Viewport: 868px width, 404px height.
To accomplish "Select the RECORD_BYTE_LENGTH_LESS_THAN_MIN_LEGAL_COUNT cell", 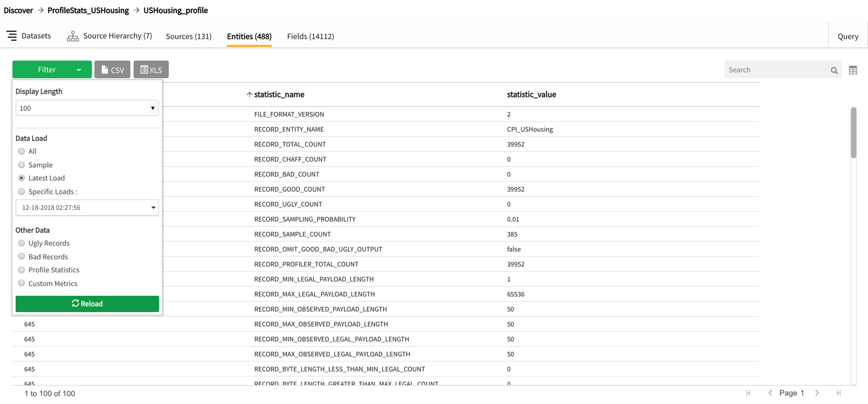I will point(340,369).
